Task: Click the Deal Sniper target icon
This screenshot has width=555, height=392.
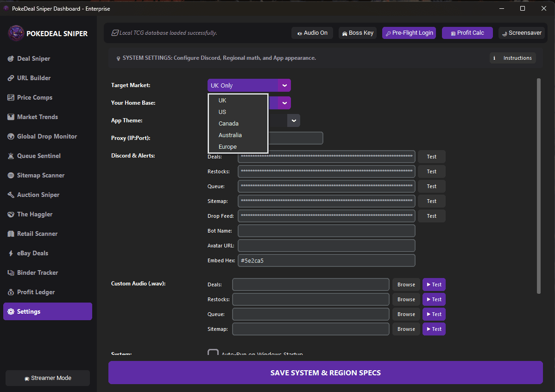Action: click(11, 59)
